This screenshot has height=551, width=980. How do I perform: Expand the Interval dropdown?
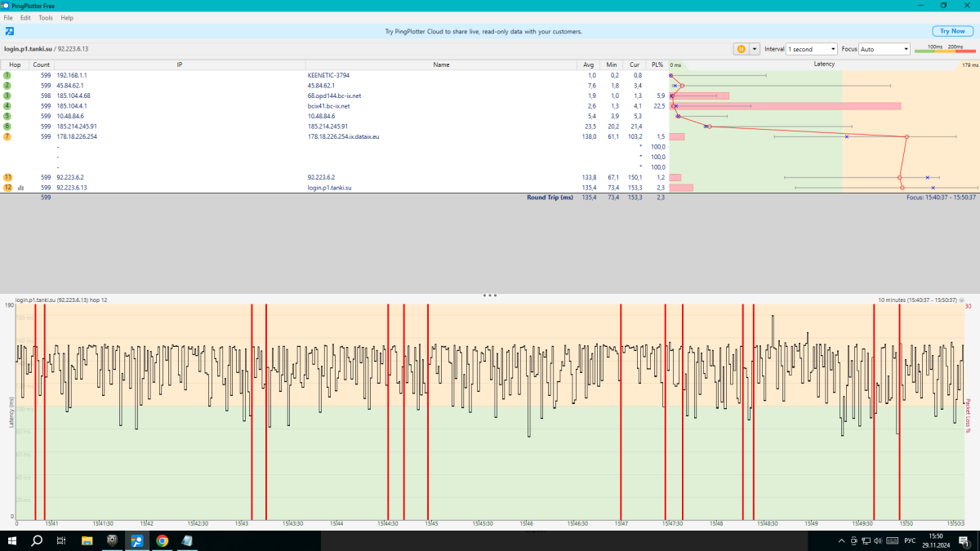click(812, 49)
